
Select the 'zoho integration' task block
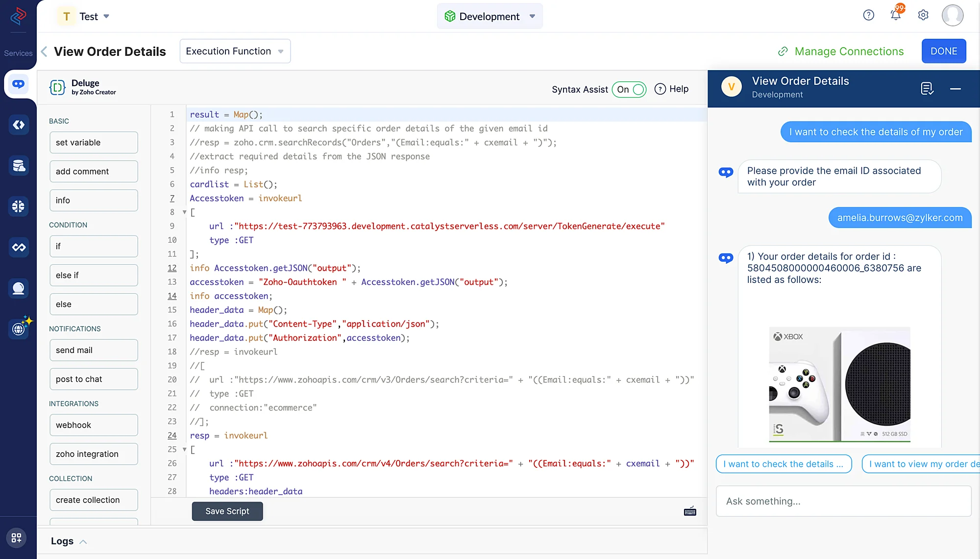coord(94,454)
